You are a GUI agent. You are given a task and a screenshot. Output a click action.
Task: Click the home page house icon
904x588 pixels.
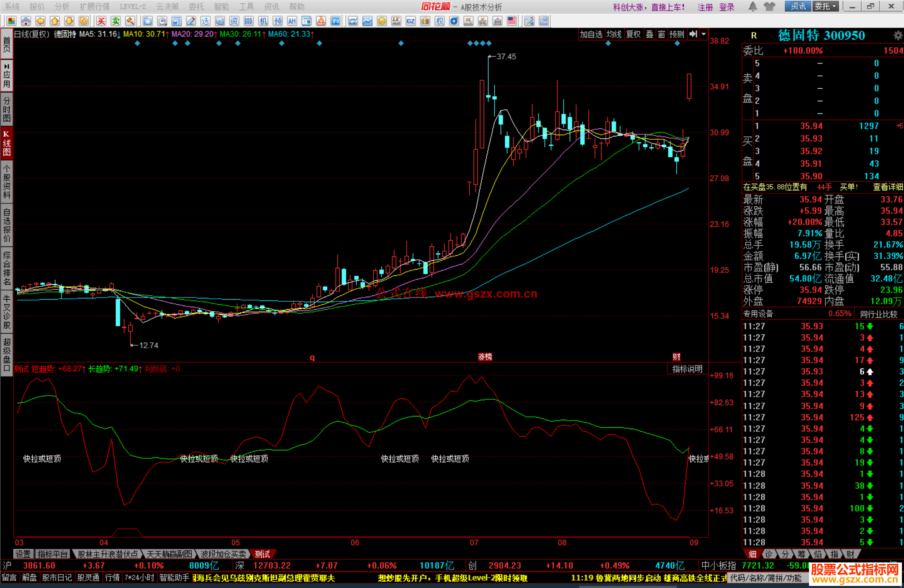coord(26,21)
